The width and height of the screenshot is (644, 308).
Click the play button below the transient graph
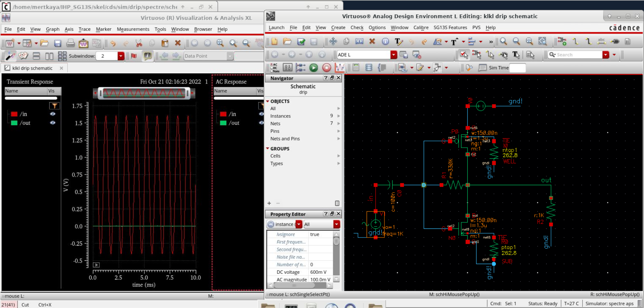point(96,265)
